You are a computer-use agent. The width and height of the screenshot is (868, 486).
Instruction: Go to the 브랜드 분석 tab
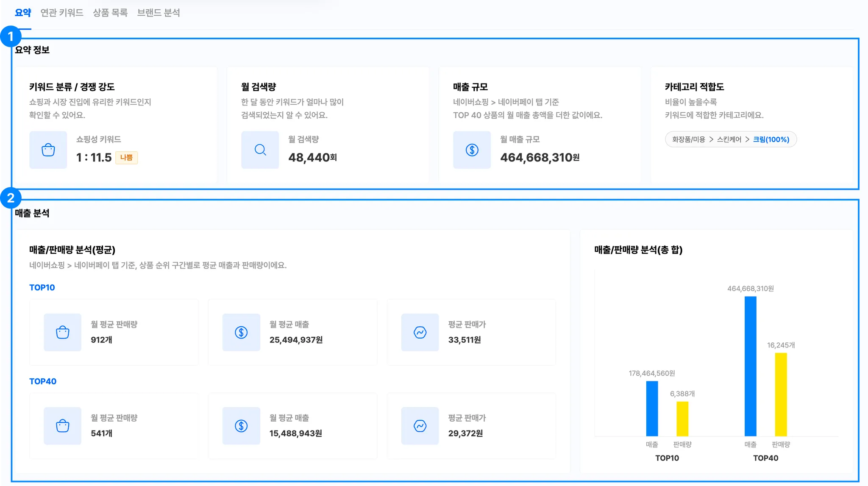coord(159,13)
